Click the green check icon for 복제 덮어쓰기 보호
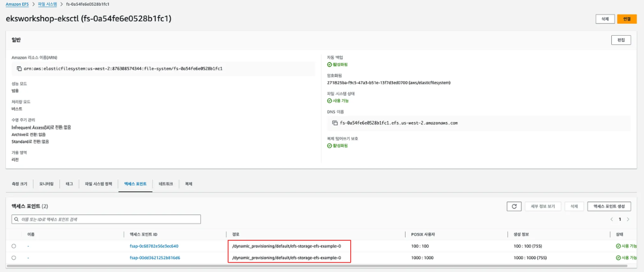Screen dimensions: 644x272 [x=329, y=146]
